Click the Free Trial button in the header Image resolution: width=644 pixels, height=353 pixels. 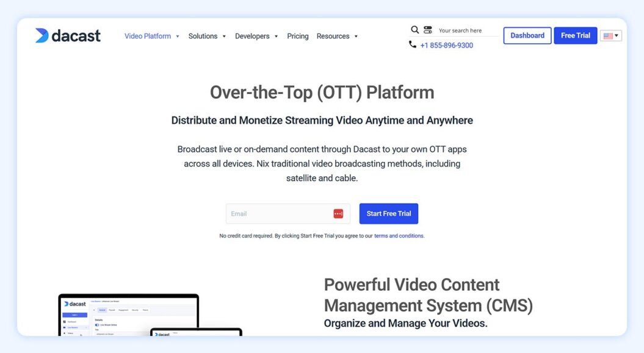pos(575,35)
